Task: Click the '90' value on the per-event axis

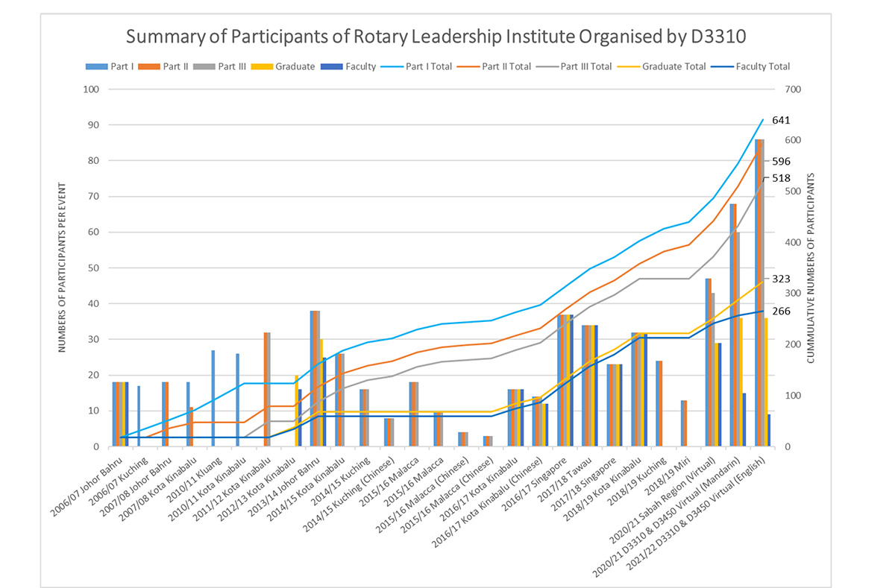Action: (x=95, y=125)
